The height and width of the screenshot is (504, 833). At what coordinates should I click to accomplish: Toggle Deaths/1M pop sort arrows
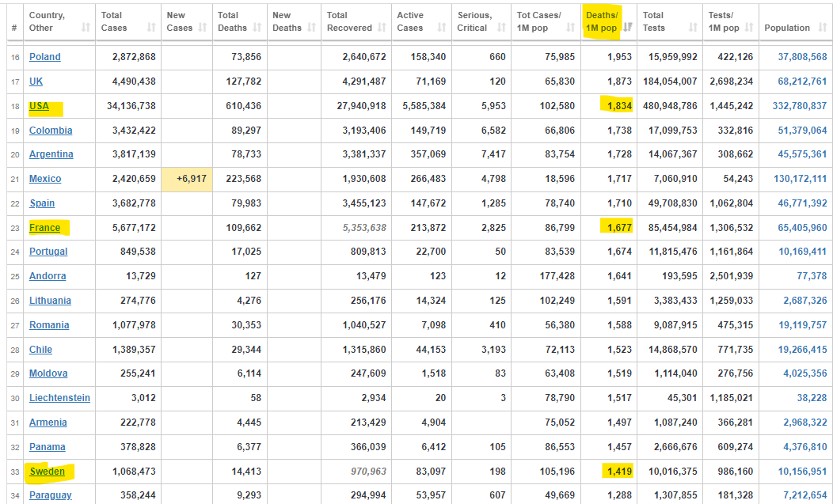click(627, 28)
